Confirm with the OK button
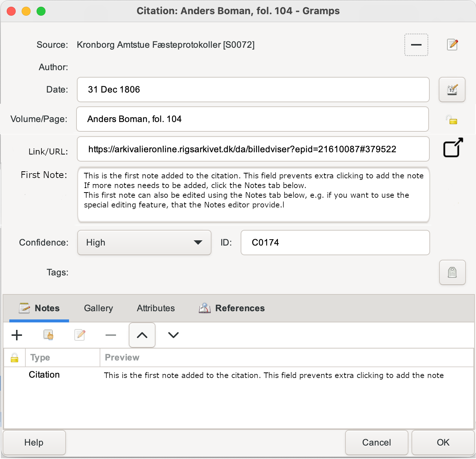This screenshot has height=459, width=476. click(443, 443)
